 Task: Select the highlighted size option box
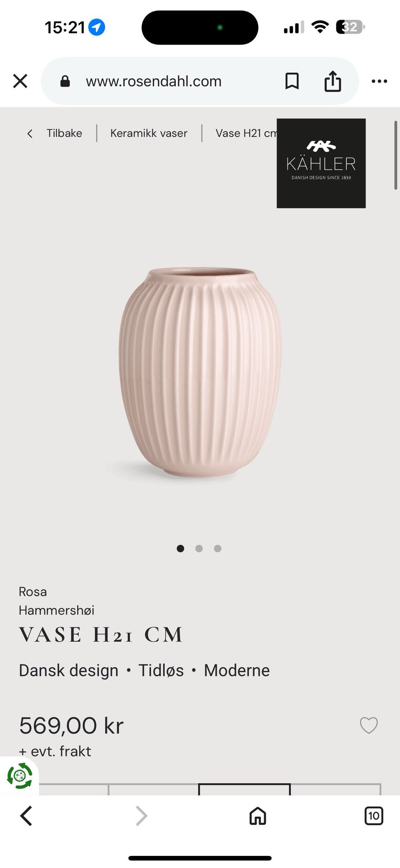(x=244, y=789)
